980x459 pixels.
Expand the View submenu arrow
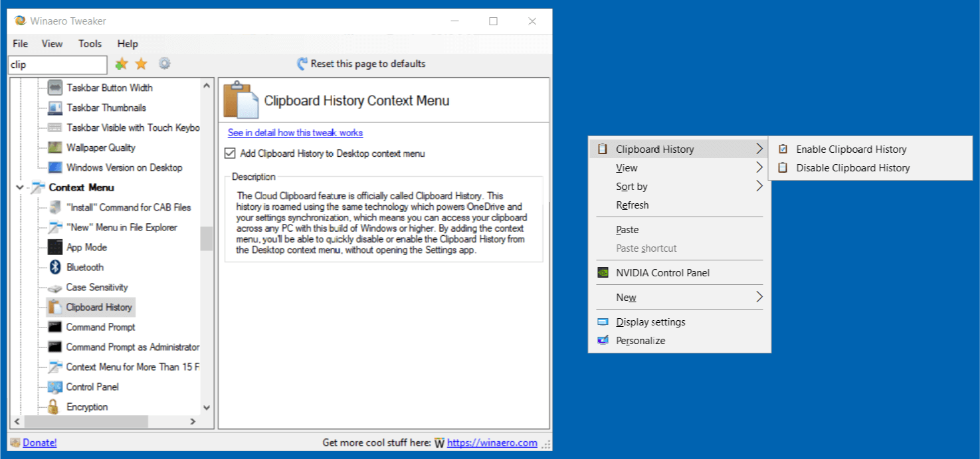pyautogui.click(x=759, y=167)
